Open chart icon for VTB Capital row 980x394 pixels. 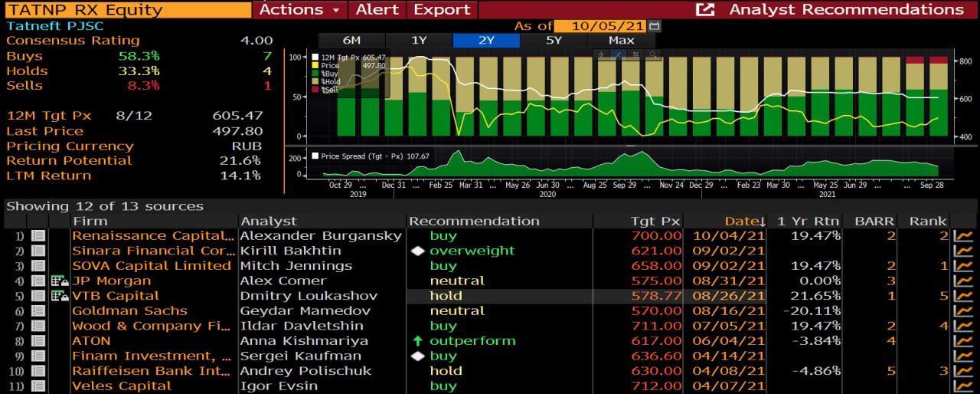(x=963, y=296)
